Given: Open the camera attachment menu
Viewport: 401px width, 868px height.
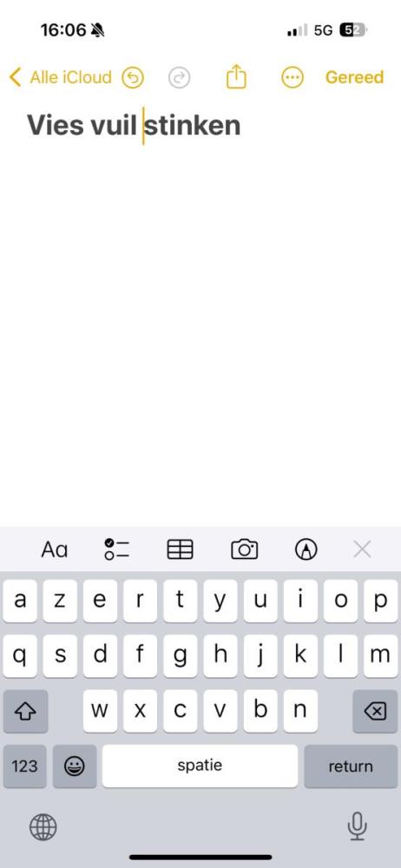Looking at the screenshot, I should coord(244,549).
